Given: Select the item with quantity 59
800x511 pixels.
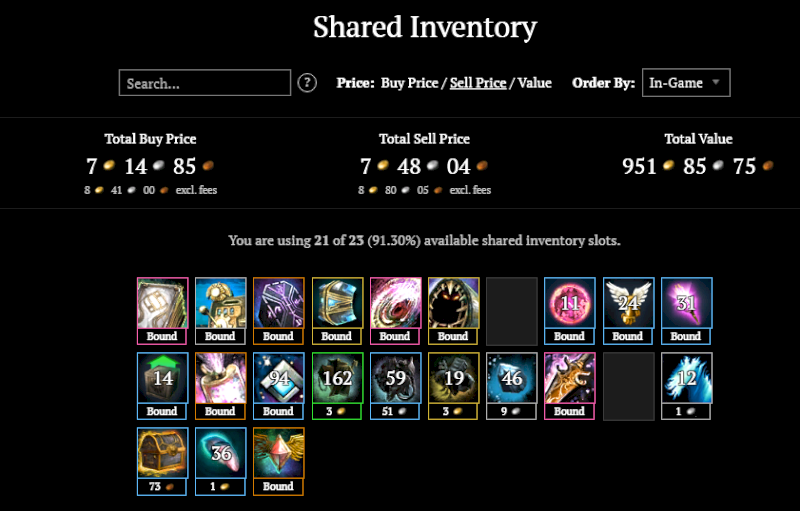Looking at the screenshot, I should click(395, 378).
